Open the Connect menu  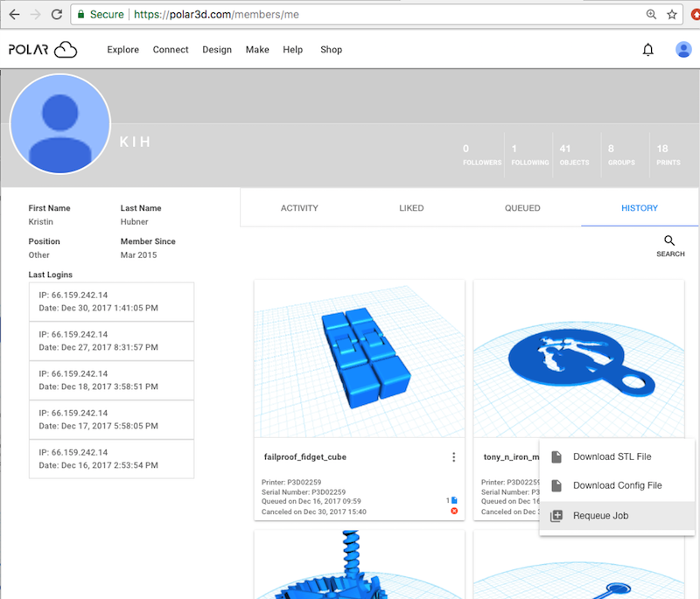click(171, 50)
